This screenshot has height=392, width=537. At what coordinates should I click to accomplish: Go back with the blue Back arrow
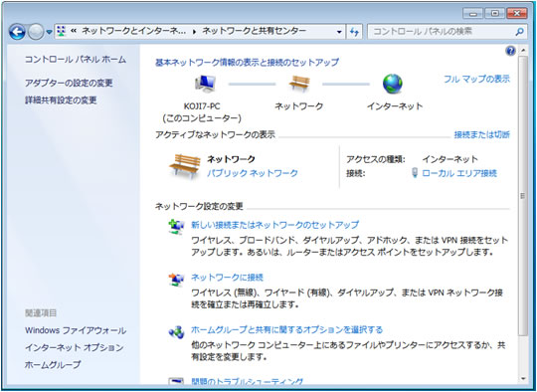17,32
